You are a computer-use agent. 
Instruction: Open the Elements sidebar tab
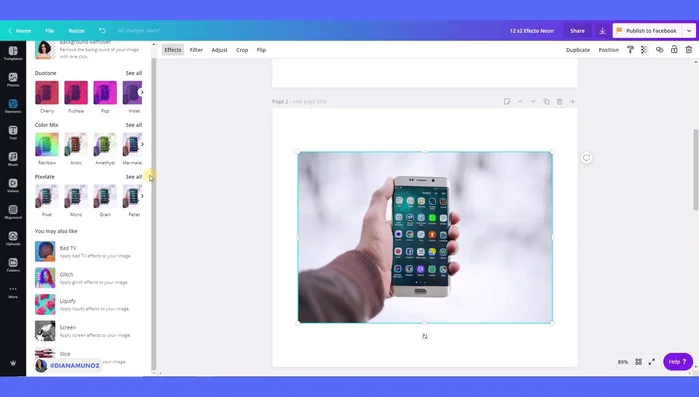13,106
